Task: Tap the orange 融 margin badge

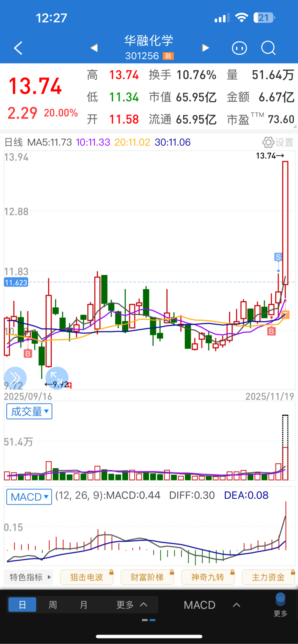Action: pos(168,56)
